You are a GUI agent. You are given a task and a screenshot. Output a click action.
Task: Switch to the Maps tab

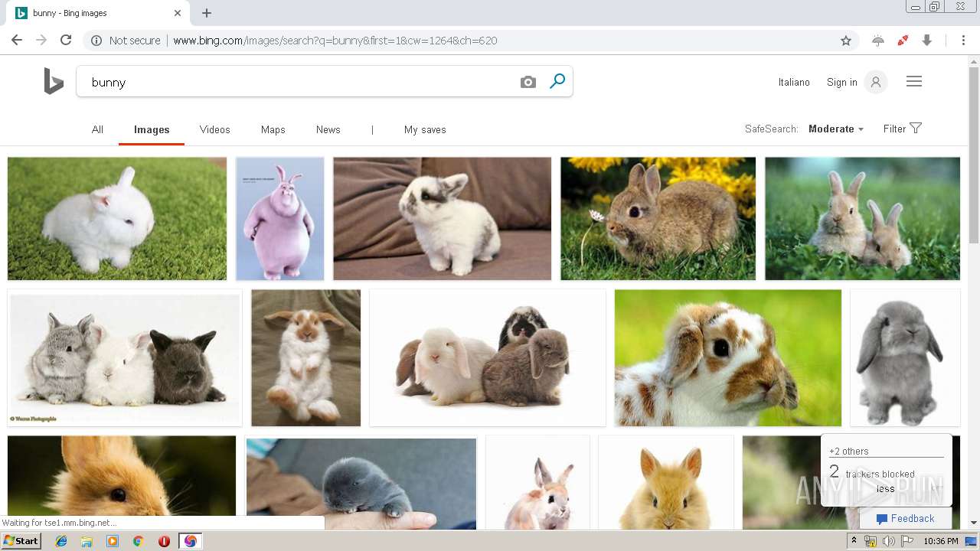[x=273, y=129]
